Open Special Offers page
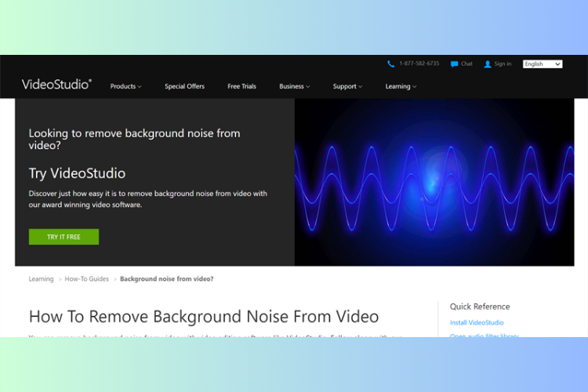Screen dimensions: 588x392 click(x=184, y=86)
